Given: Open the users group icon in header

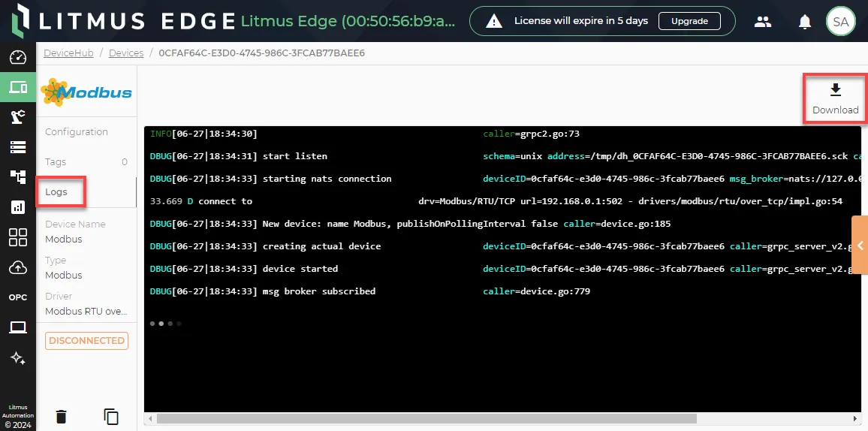Looking at the screenshot, I should (x=763, y=22).
